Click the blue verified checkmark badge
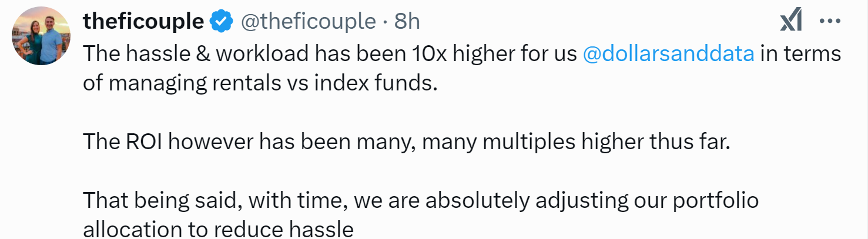 [x=221, y=22]
